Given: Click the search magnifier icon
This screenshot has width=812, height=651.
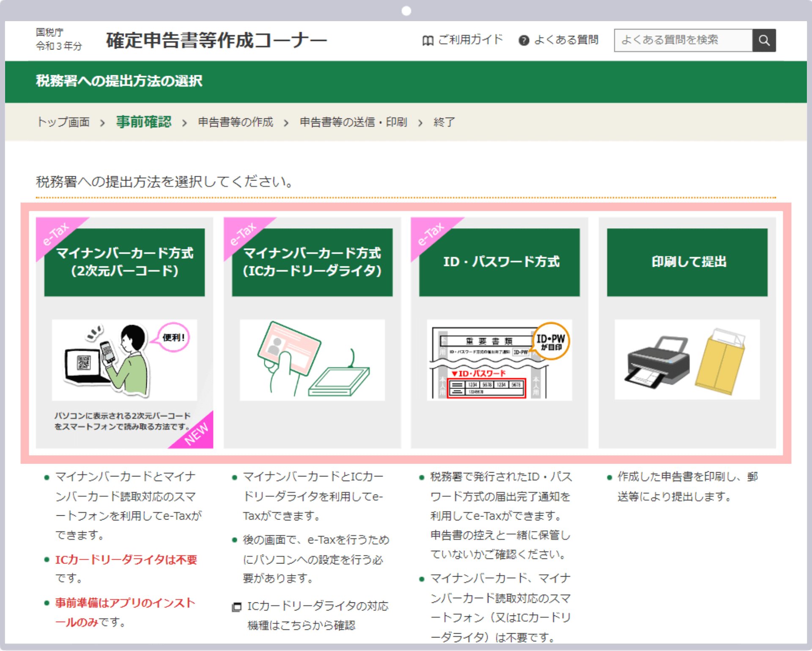Looking at the screenshot, I should pos(764,40).
